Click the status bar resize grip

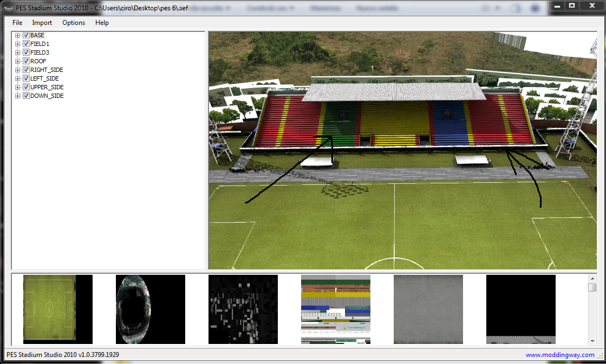click(600, 356)
